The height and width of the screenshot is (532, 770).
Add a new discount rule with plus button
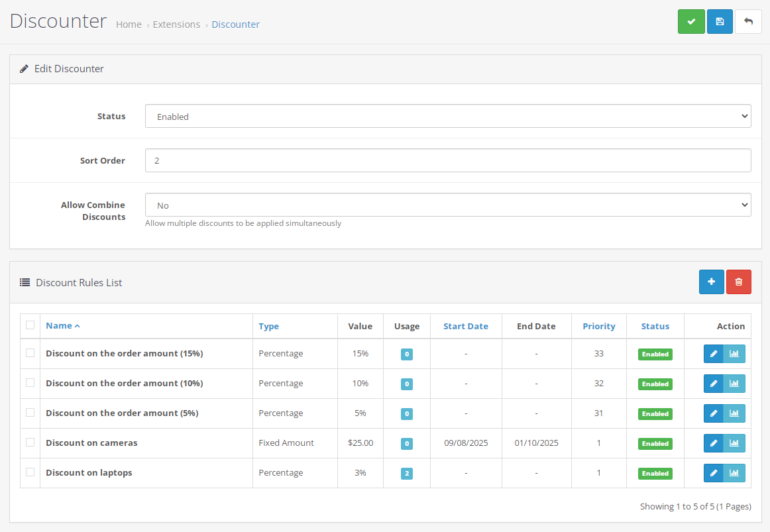(711, 282)
